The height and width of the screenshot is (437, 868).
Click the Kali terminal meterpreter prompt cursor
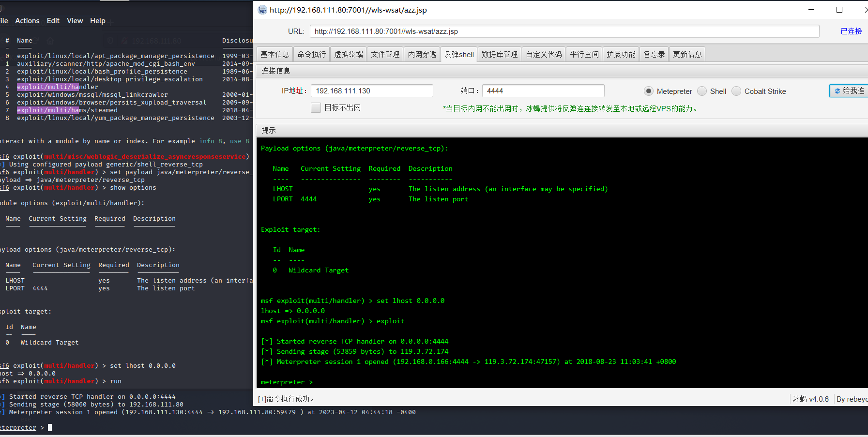[x=50, y=428]
